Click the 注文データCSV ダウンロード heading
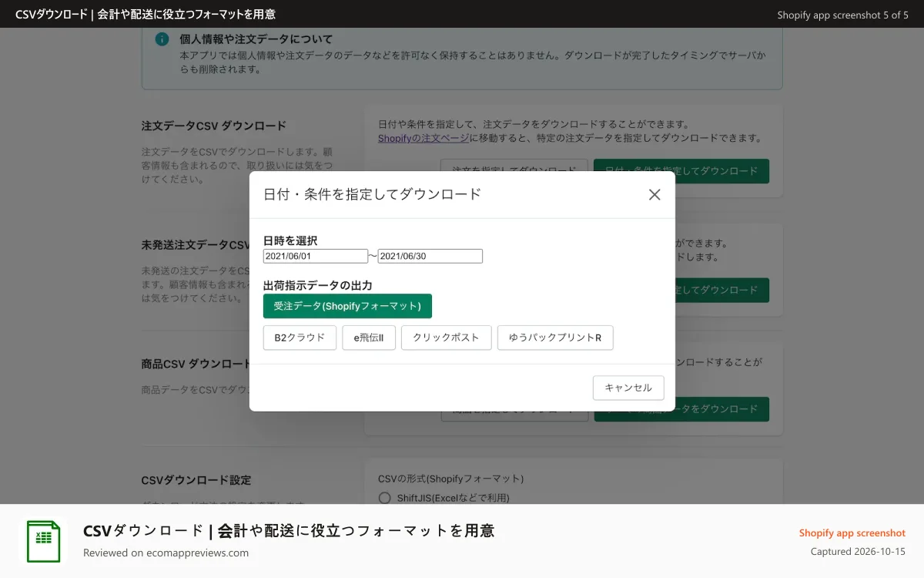This screenshot has height=578, width=924. (x=214, y=126)
